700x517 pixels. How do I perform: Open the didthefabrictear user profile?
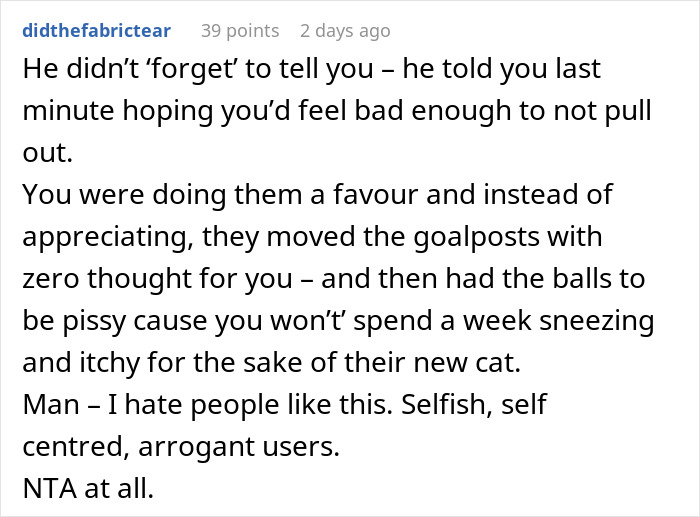point(96,31)
